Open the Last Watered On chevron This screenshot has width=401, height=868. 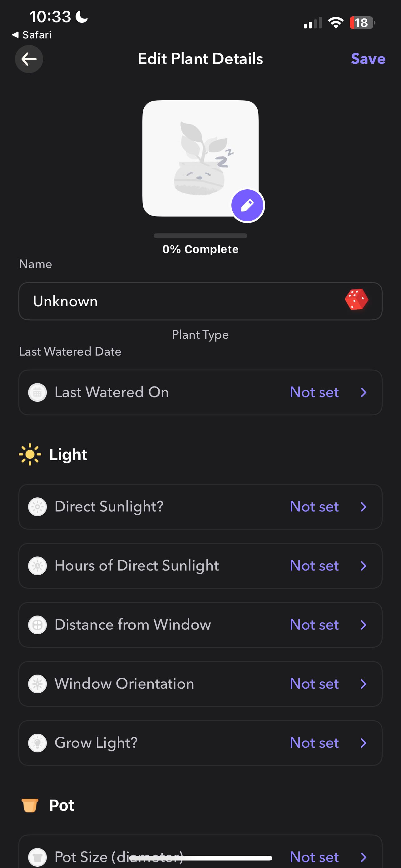363,392
